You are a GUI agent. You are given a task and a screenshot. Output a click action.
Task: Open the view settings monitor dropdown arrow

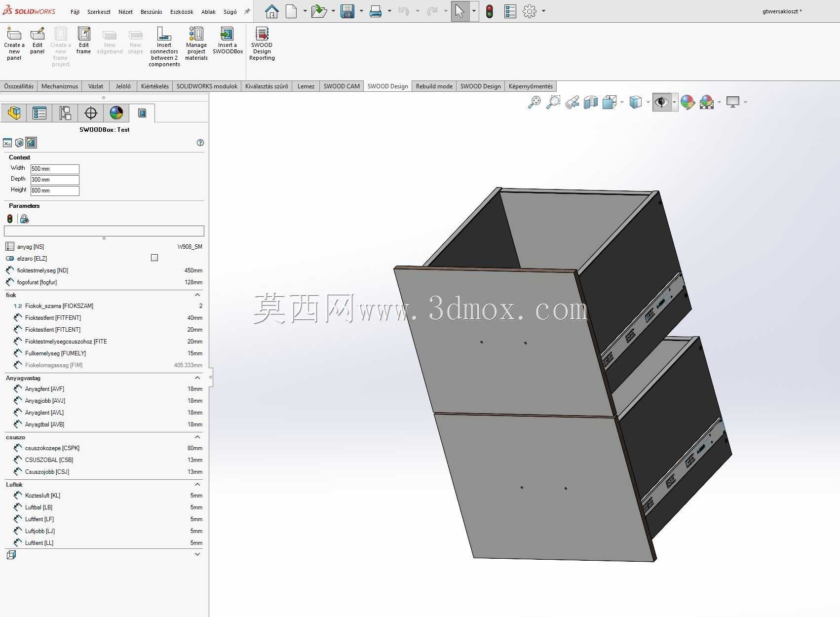(x=745, y=102)
